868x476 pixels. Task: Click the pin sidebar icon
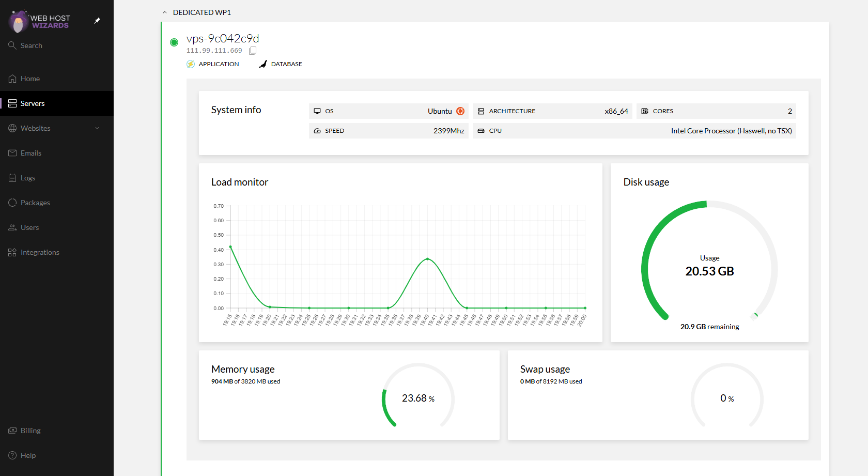tap(97, 21)
